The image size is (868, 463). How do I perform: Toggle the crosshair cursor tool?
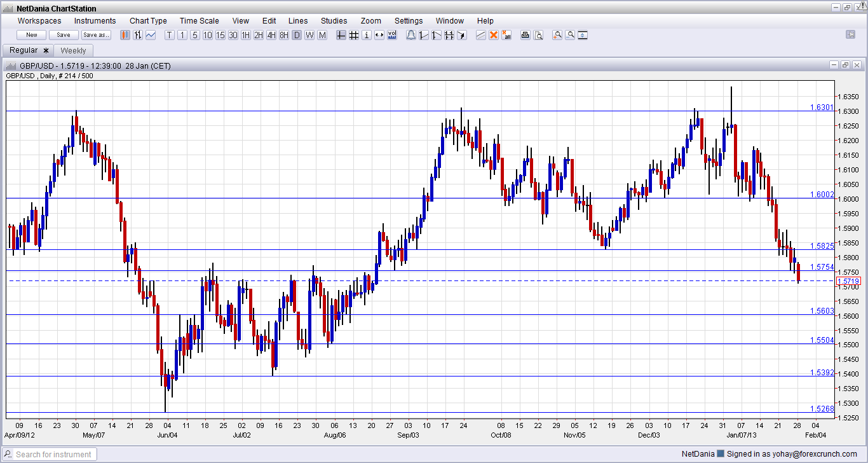(341, 35)
